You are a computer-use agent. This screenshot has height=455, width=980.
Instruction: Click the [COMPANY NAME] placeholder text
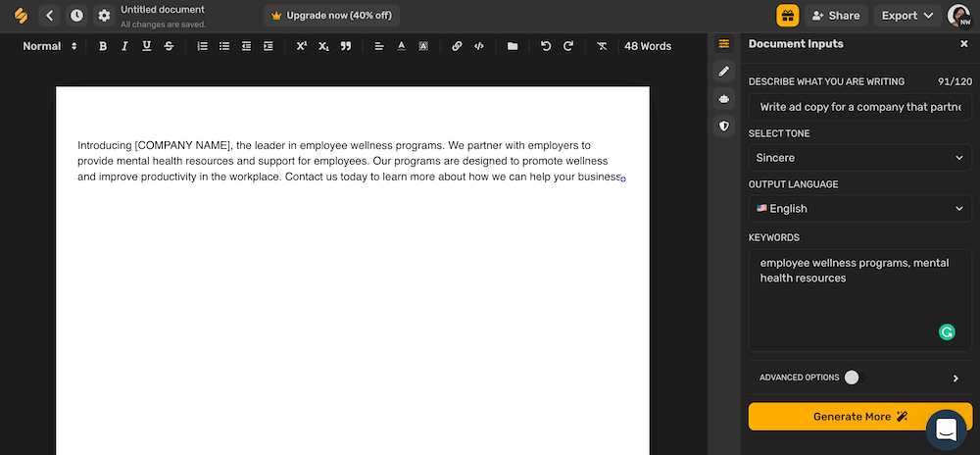(x=183, y=146)
